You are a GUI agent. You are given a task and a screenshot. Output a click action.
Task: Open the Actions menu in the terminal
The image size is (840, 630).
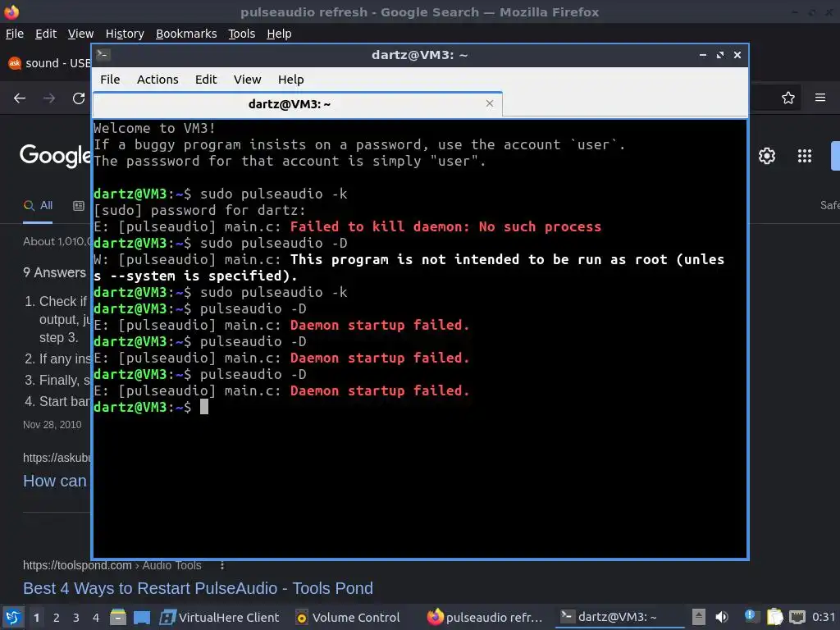157,80
